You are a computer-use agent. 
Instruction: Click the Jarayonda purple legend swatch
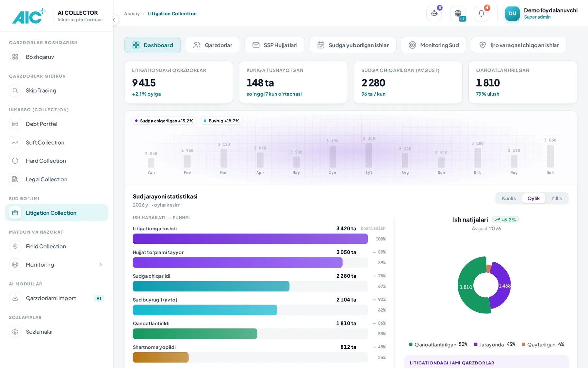(476, 344)
